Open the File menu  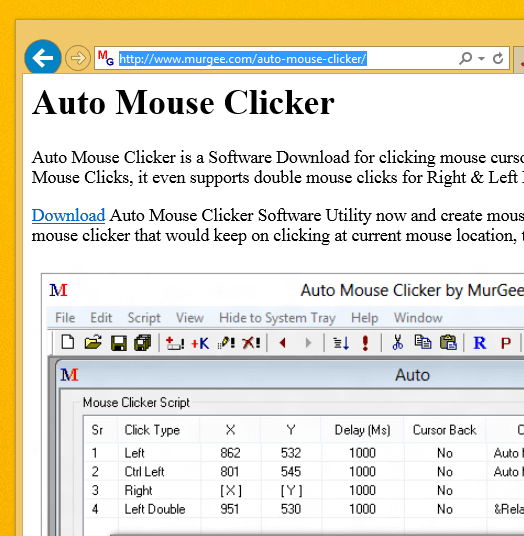pos(65,318)
